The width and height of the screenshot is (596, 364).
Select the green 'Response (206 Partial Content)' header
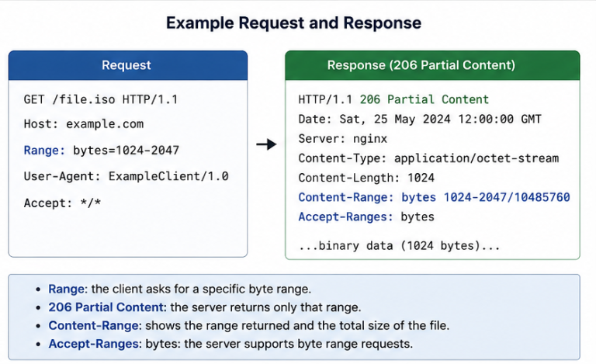[432, 65]
